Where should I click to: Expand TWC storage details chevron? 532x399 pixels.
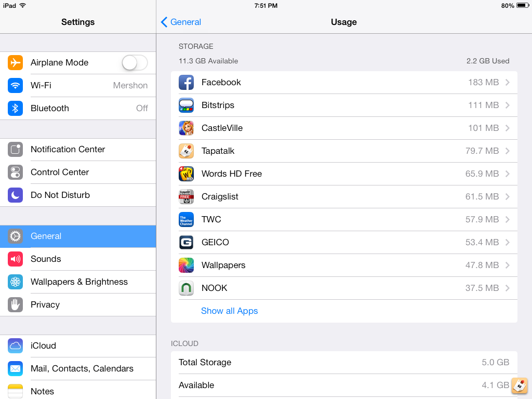click(x=508, y=220)
